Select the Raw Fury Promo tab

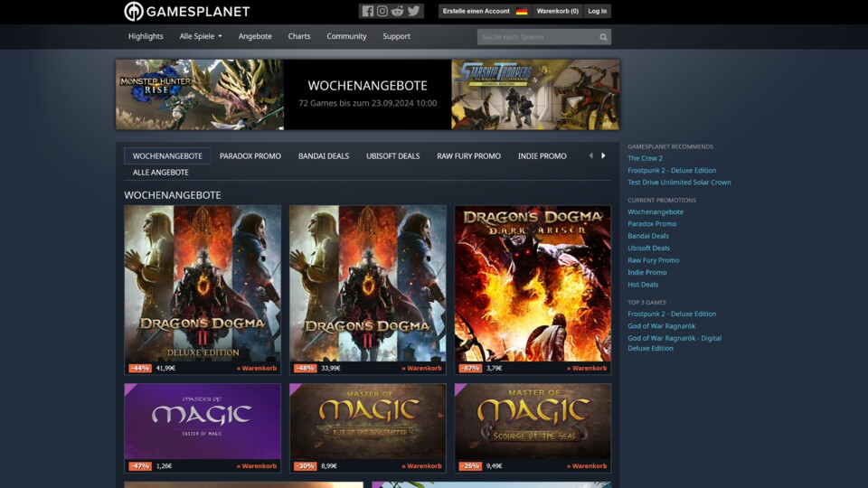pyautogui.click(x=469, y=156)
